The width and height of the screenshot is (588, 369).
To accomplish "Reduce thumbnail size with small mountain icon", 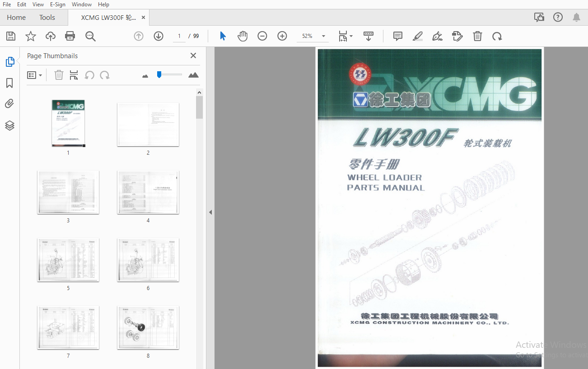I will click(145, 76).
